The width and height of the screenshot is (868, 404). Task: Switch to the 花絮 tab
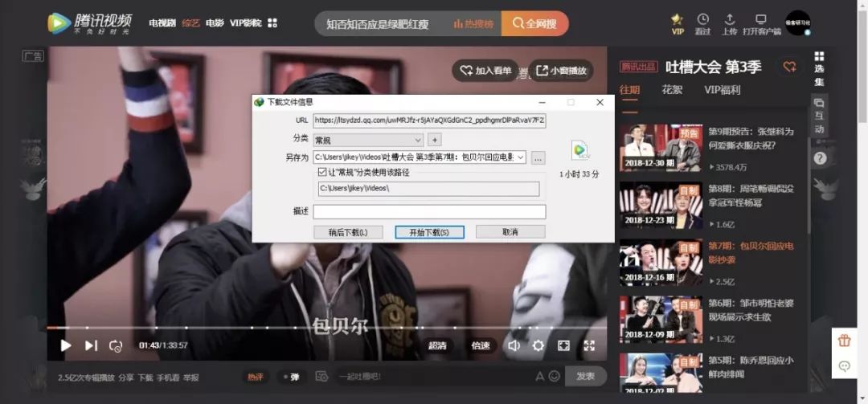pos(671,90)
